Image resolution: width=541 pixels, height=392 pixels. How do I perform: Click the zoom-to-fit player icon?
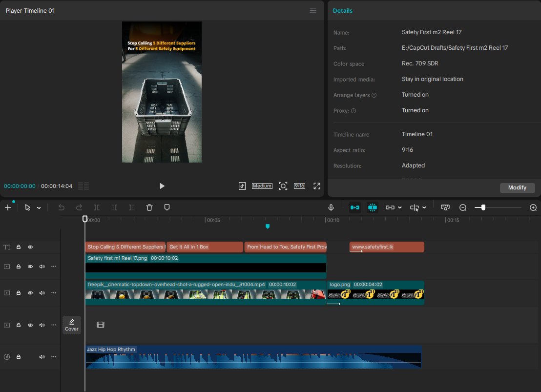(x=283, y=186)
